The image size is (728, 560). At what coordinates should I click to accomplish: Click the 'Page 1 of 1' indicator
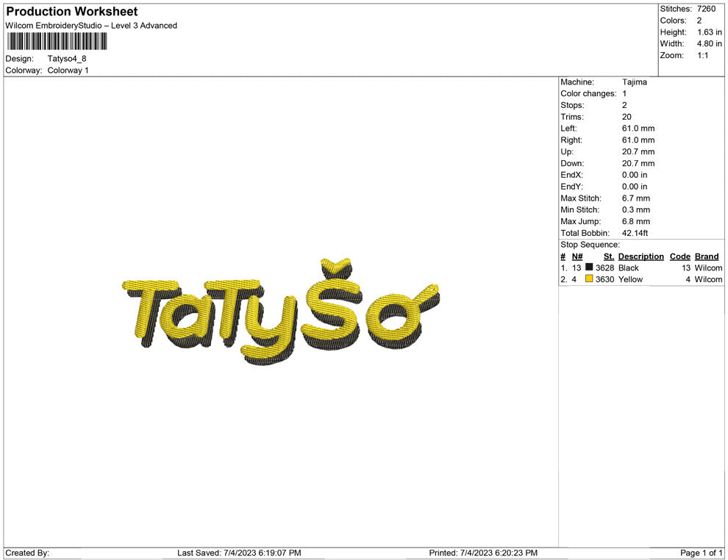point(701,553)
